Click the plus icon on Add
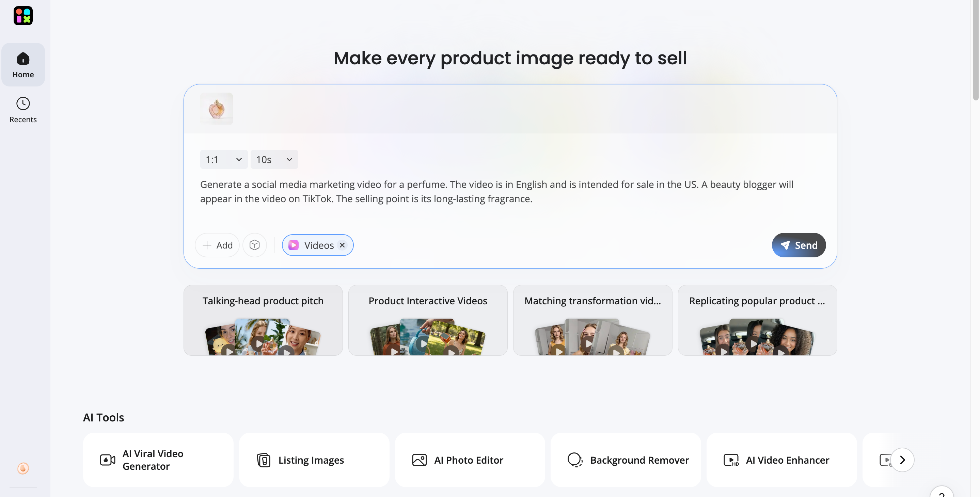Image resolution: width=980 pixels, height=497 pixels. (x=207, y=245)
